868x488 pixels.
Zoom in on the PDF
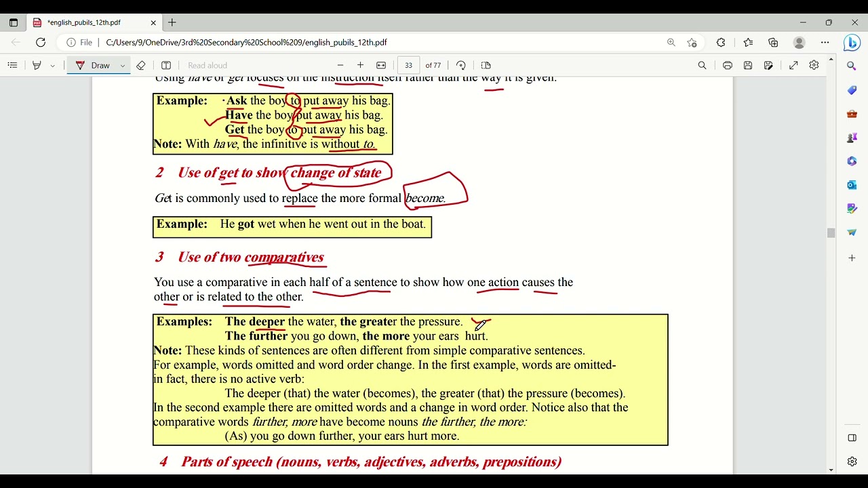pyautogui.click(x=360, y=65)
